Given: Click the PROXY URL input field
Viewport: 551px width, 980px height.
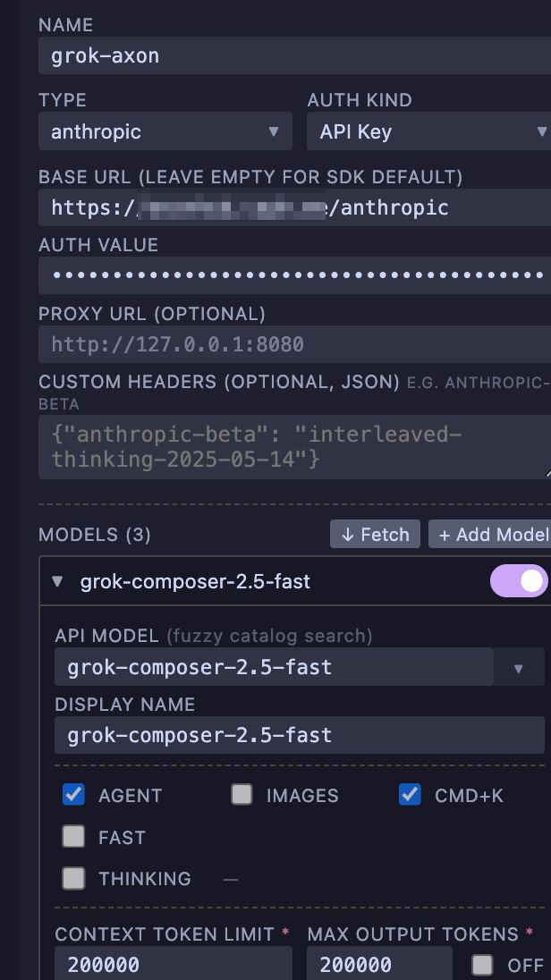Looking at the screenshot, I should click(x=294, y=344).
